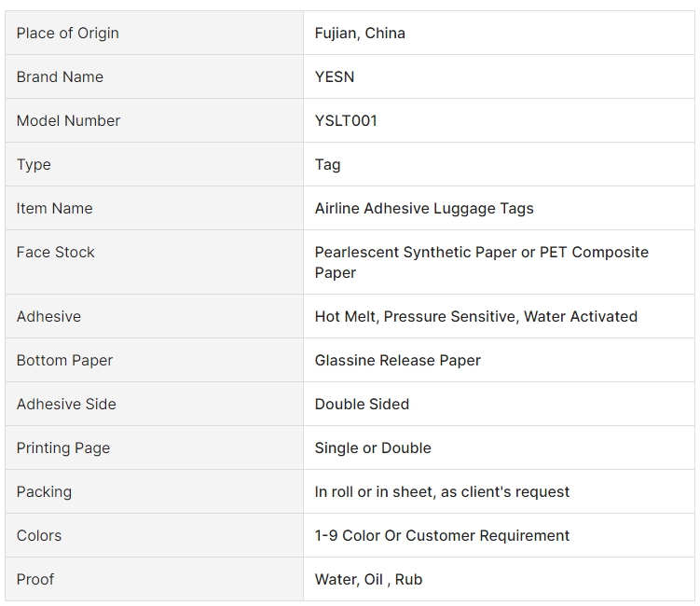
Task: Click the Double Sided value
Action: 362,404
